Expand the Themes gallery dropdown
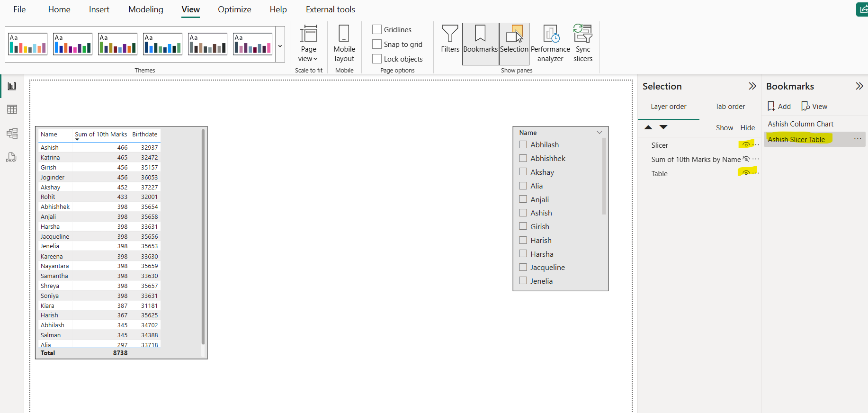Image resolution: width=868 pixels, height=413 pixels. tap(280, 46)
